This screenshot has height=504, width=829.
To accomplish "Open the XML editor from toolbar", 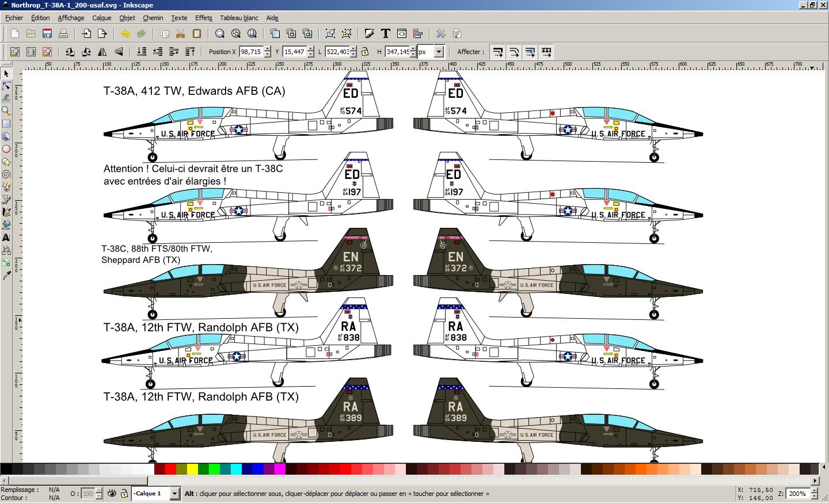I will pyautogui.click(x=402, y=34).
